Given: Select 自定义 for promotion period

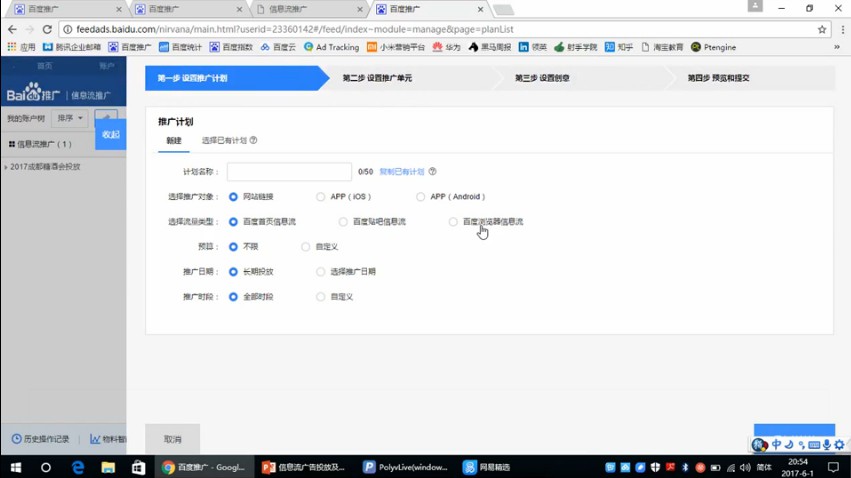Looking at the screenshot, I should pos(321,297).
